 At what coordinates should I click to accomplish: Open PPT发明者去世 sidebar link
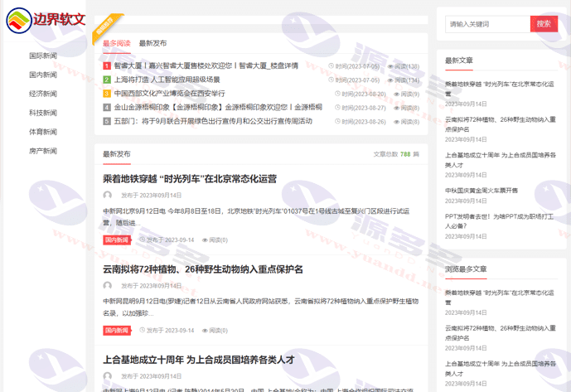point(499,221)
